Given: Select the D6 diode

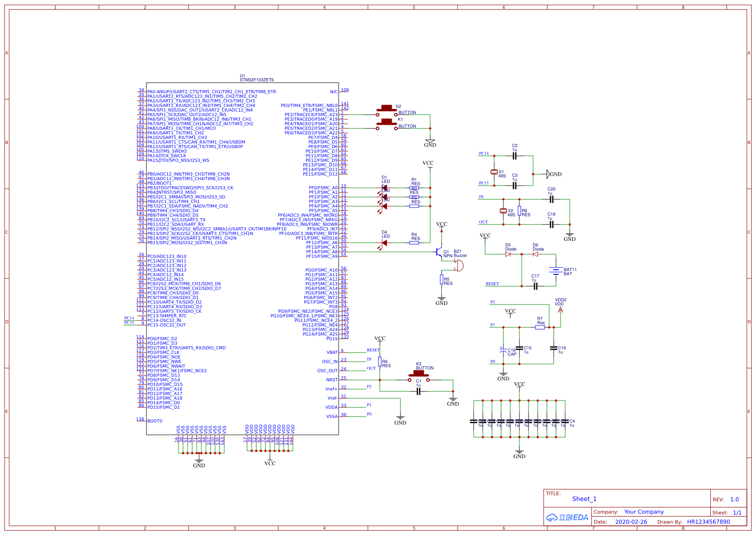Looking at the screenshot, I should coord(535,254).
